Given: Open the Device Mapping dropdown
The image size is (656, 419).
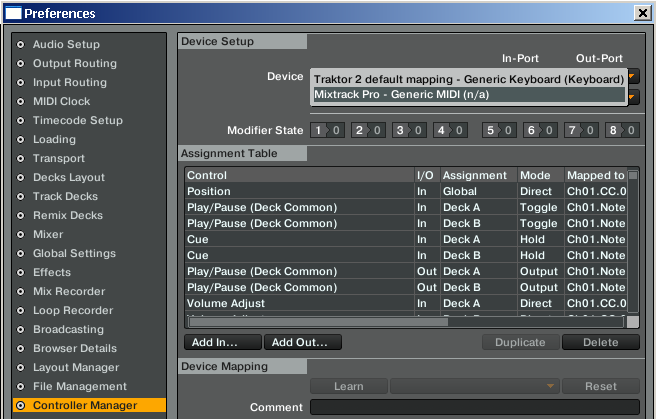Looking at the screenshot, I should pos(475,386).
